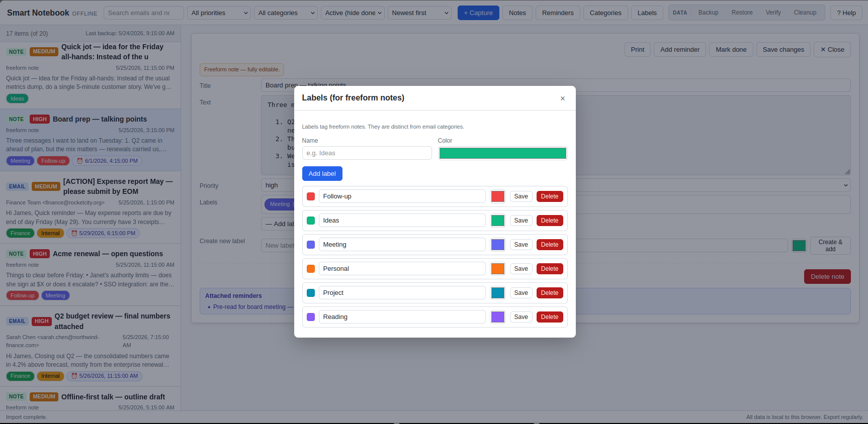
Task: Open the Categories section in toolbar
Action: coord(605,13)
